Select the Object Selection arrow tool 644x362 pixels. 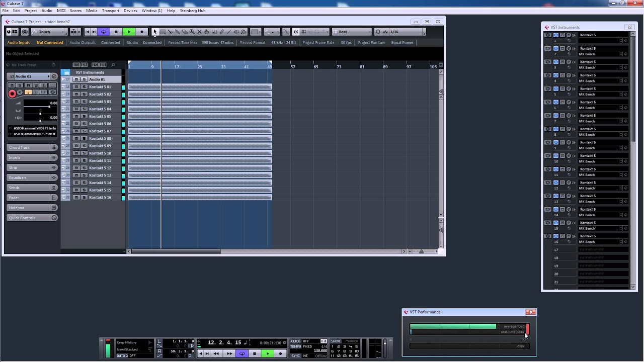pos(155,32)
